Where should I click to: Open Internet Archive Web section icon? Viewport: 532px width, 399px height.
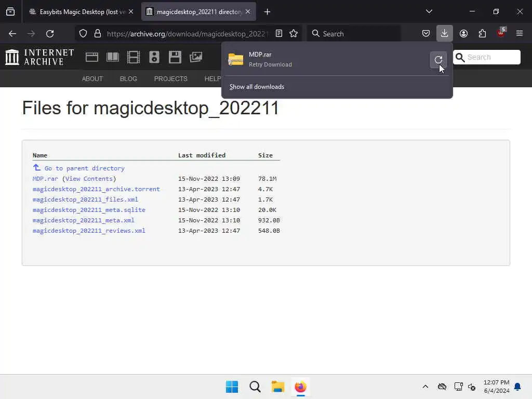[92, 57]
